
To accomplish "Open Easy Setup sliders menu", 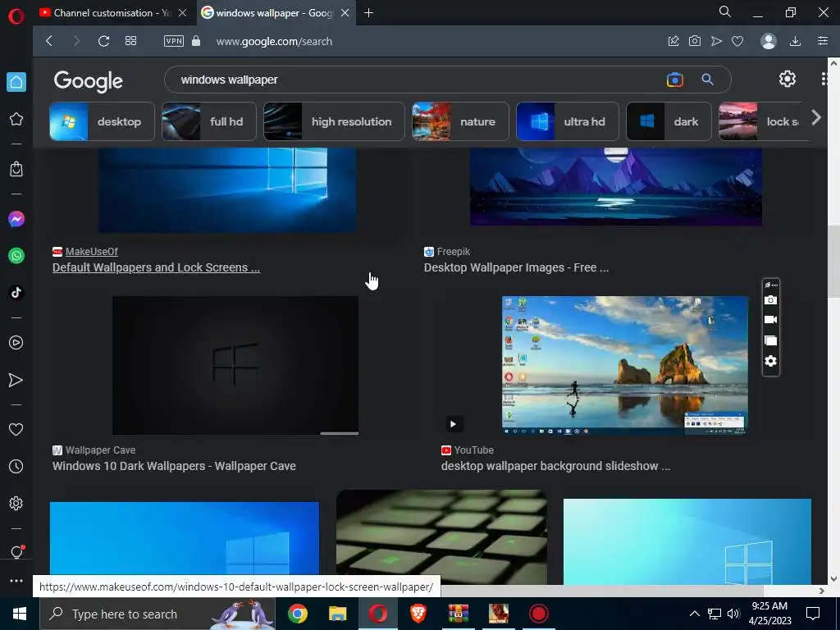I will pyautogui.click(x=823, y=41).
